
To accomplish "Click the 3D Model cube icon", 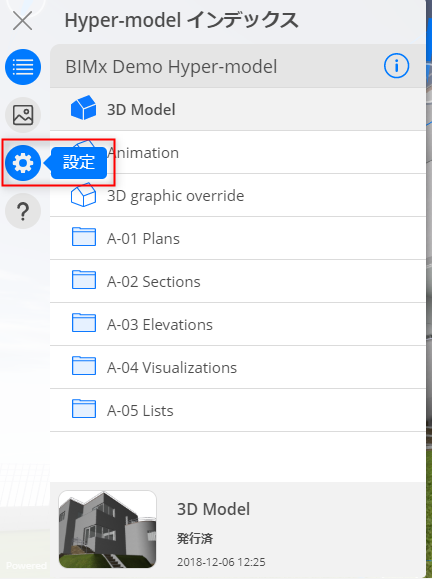I will (84, 108).
